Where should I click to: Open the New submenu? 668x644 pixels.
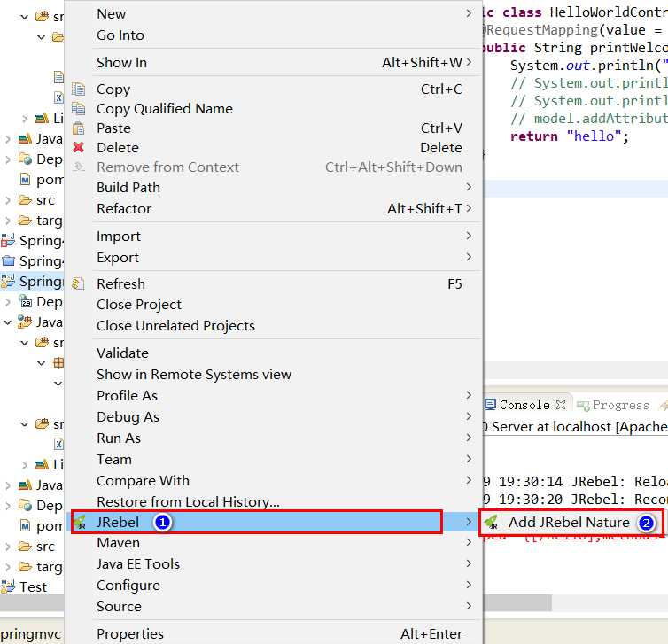pyautogui.click(x=275, y=13)
